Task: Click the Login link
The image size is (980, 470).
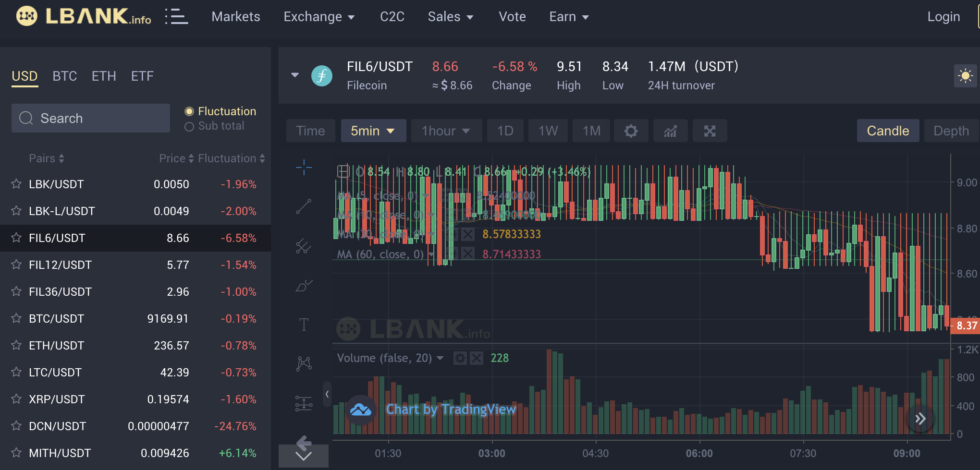Action: coord(943,17)
